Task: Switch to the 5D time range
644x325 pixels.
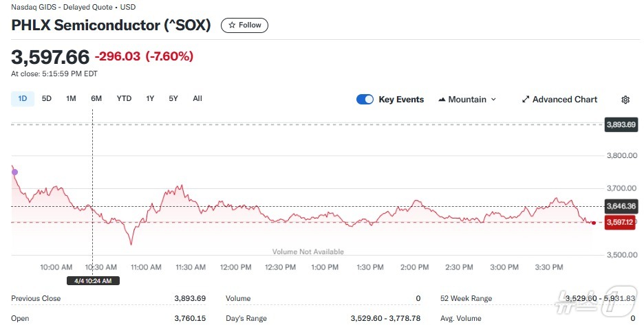Action: click(x=47, y=99)
